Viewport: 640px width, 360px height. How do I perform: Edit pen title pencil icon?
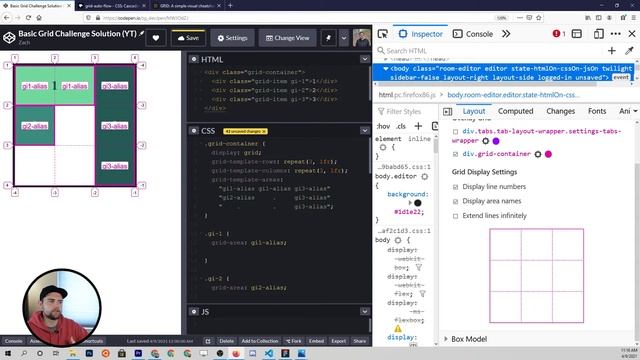[141, 33]
